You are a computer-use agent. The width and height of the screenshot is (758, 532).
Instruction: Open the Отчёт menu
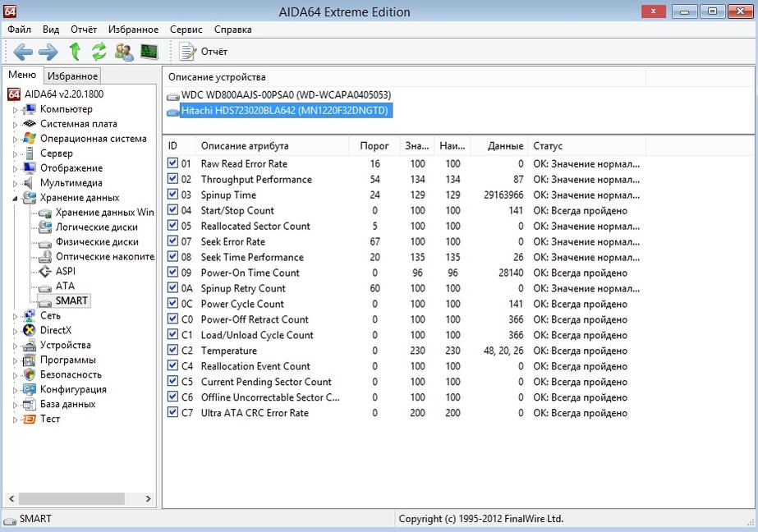pyautogui.click(x=84, y=30)
